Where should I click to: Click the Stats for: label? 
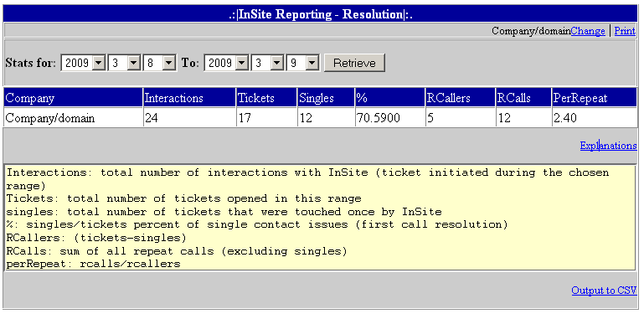point(30,64)
